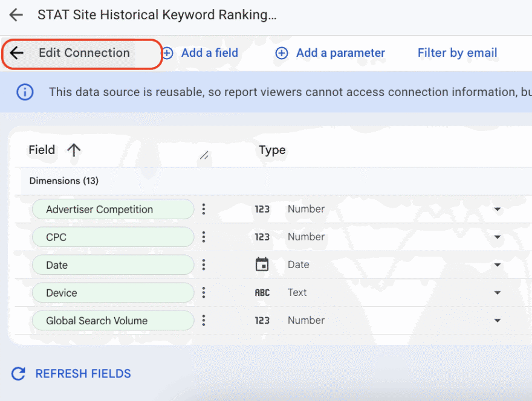Click the info icon in the blue banner
532x401 pixels.
(24, 92)
